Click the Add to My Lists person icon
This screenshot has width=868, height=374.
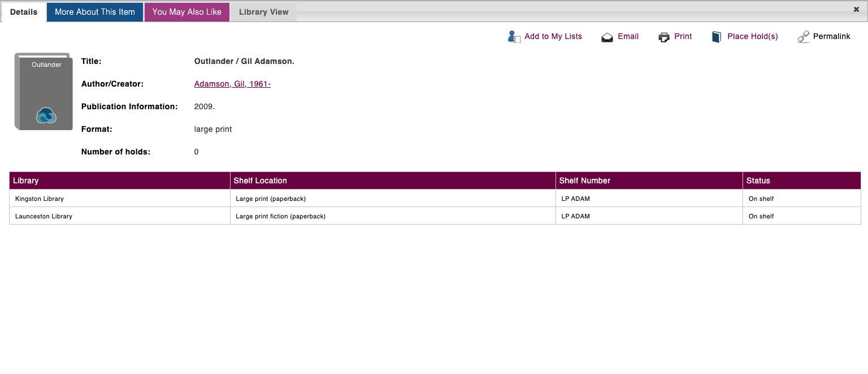[514, 37]
